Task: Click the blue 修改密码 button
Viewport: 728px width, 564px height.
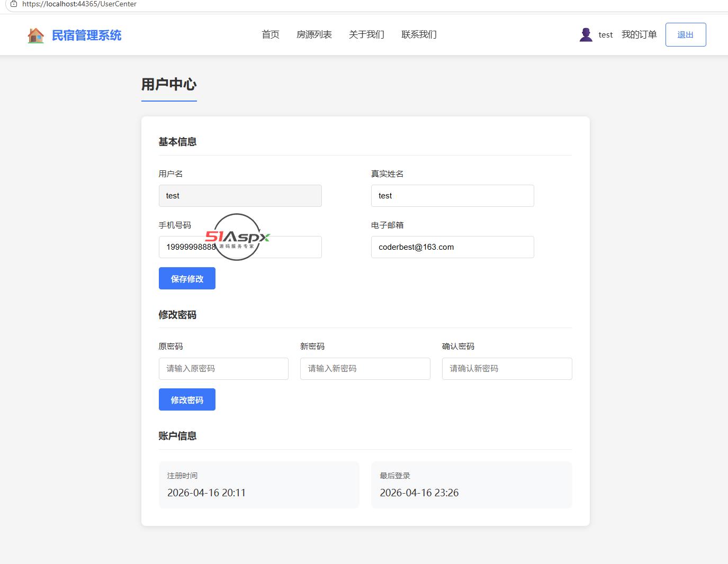Action: [x=187, y=399]
